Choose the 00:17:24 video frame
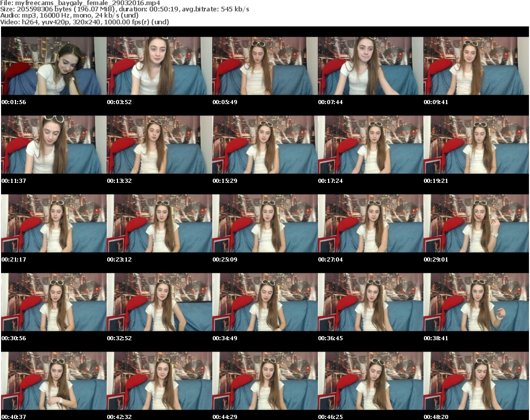This screenshot has height=420, width=530. pyautogui.click(x=371, y=144)
